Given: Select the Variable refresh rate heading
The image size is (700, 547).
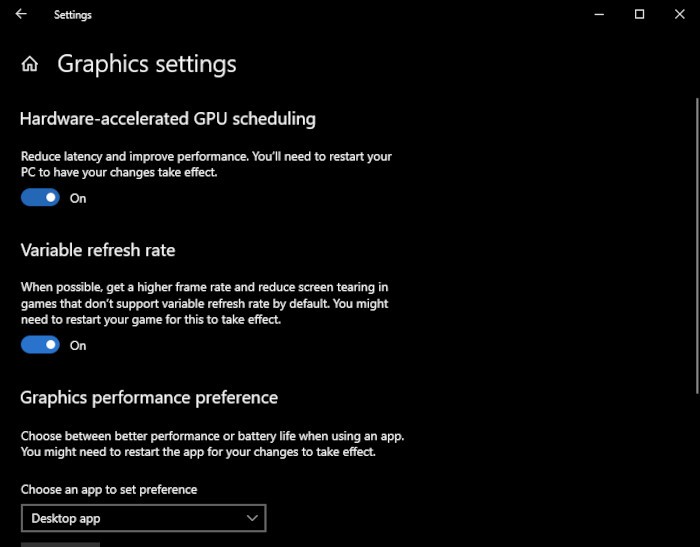Looking at the screenshot, I should [98, 250].
